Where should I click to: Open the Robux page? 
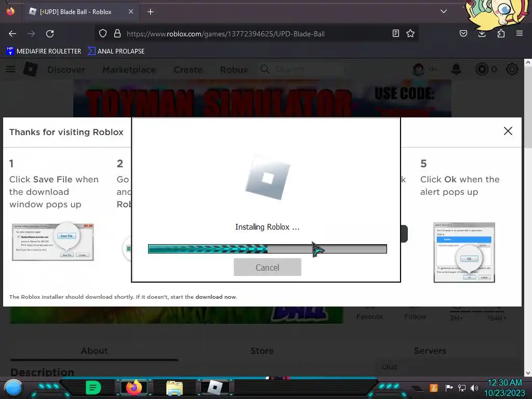234,70
